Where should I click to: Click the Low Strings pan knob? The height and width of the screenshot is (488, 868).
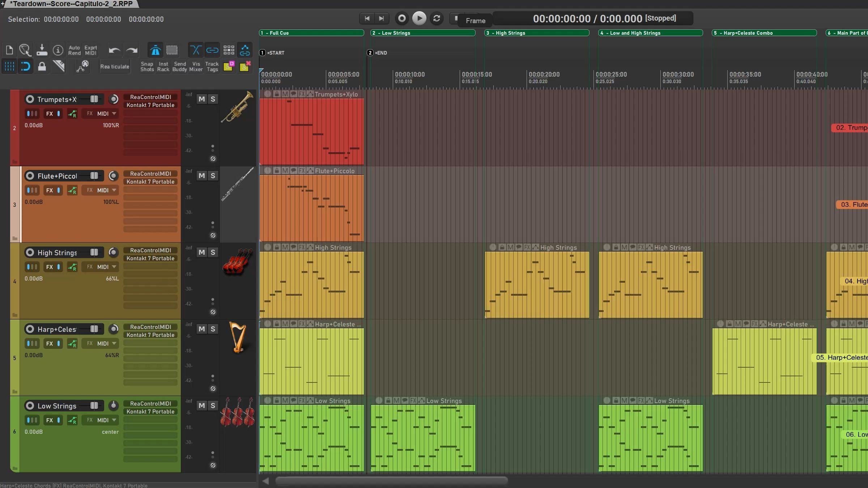click(x=114, y=406)
